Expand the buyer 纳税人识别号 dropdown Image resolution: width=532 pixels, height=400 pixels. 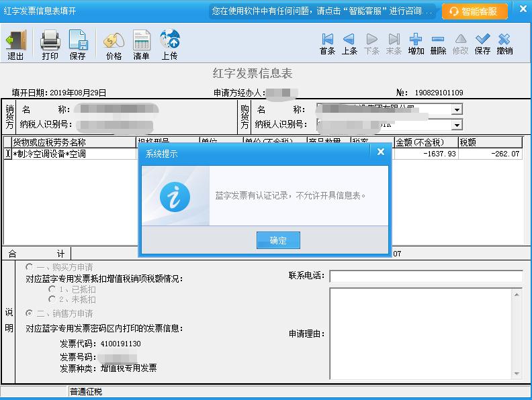(x=457, y=125)
